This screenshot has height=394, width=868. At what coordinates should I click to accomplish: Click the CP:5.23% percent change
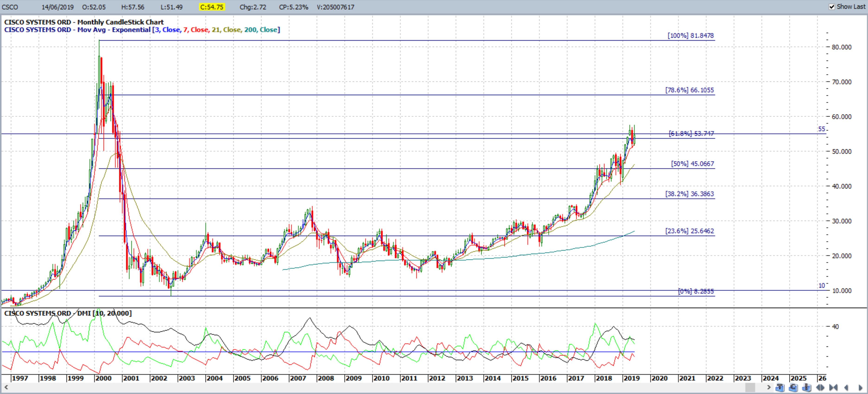point(294,7)
